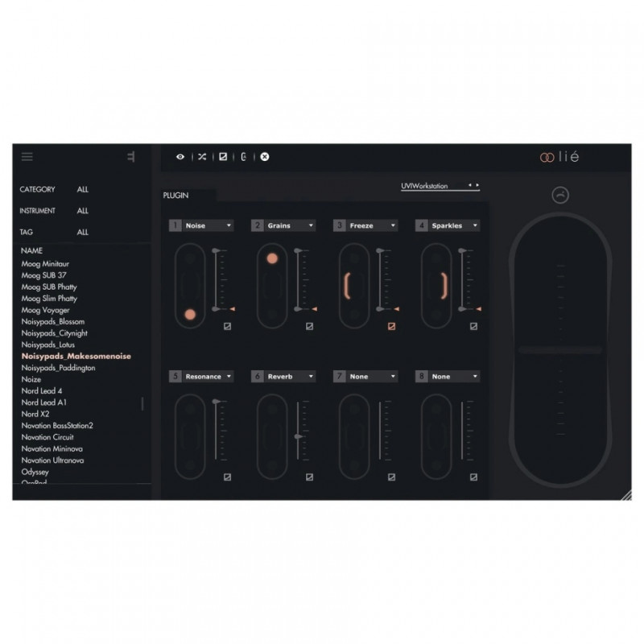
Task: Select previous plugin arrow beside UVIWorkstation
Action: [470, 185]
